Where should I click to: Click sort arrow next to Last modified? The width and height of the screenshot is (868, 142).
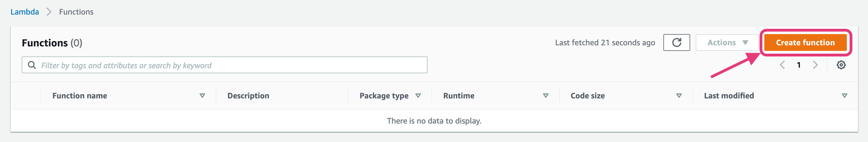pos(844,96)
